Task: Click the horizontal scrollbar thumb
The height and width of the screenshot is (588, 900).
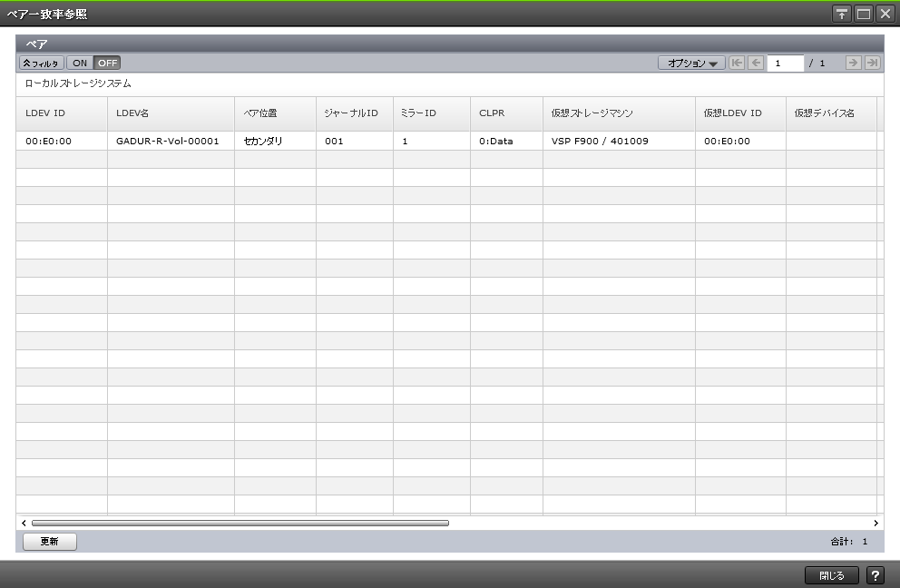Action: point(240,523)
